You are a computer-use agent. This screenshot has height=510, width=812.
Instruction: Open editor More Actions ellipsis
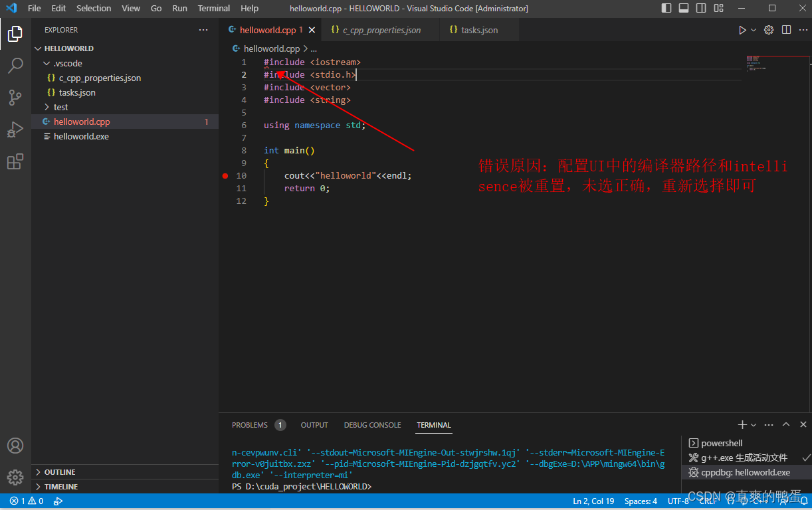(803, 30)
